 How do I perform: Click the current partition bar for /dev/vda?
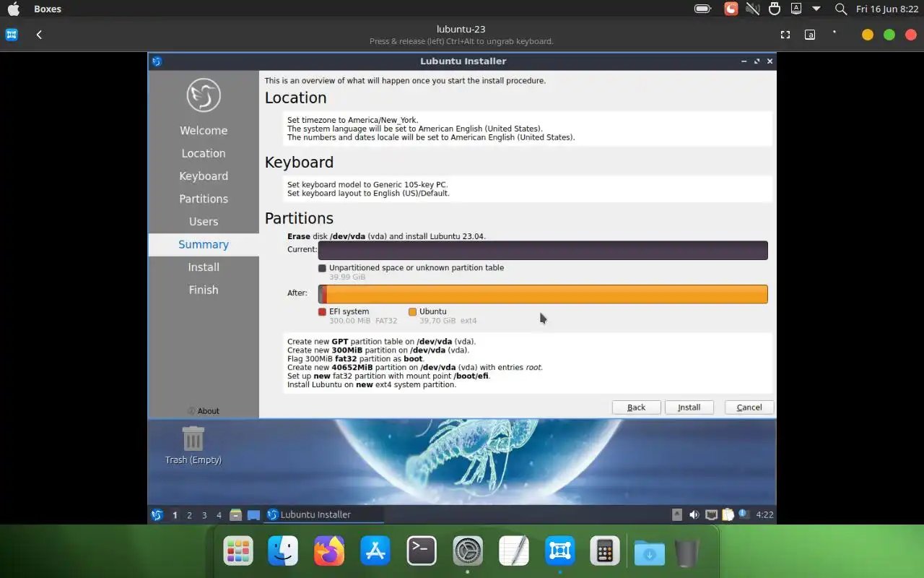point(543,250)
